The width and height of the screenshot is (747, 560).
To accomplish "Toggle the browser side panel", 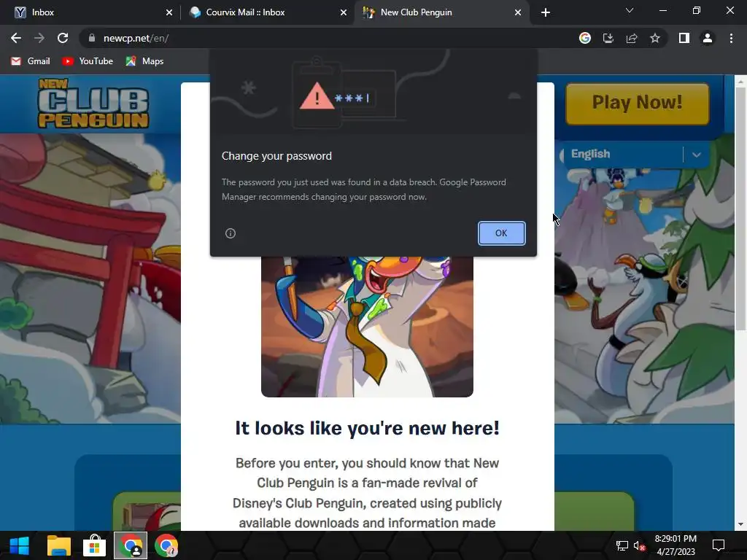I will point(684,38).
